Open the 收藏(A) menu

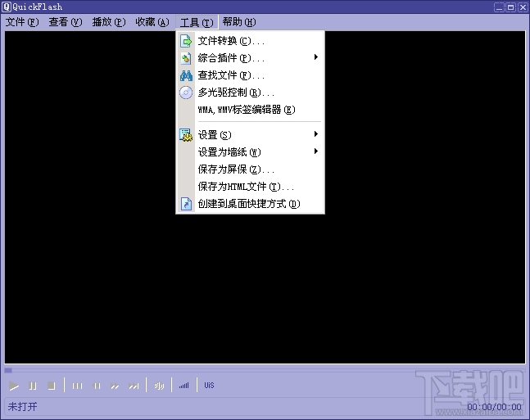(152, 22)
